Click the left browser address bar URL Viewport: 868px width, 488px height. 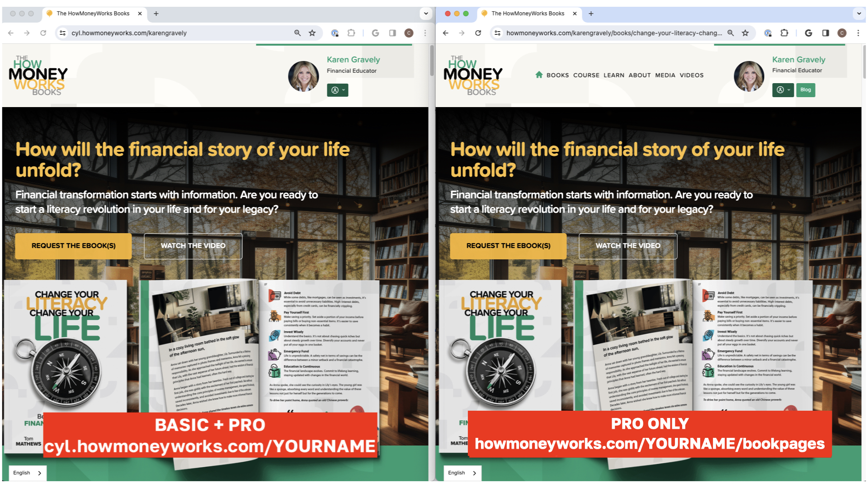click(x=129, y=33)
